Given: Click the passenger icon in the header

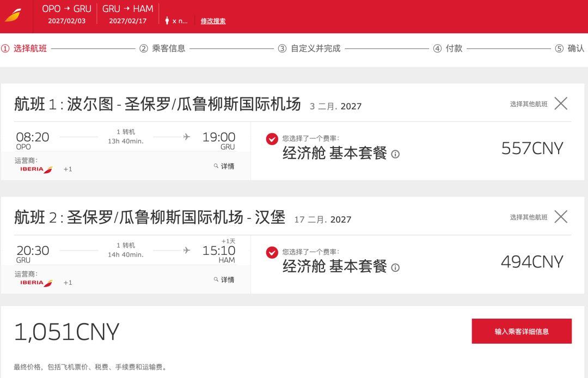Looking at the screenshot, I should [167, 21].
